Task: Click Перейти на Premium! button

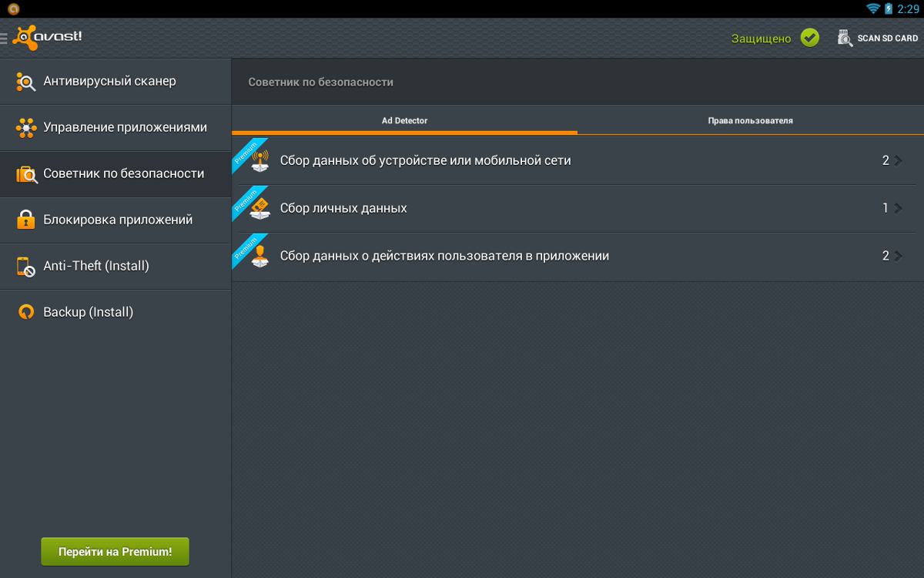Action: (115, 552)
